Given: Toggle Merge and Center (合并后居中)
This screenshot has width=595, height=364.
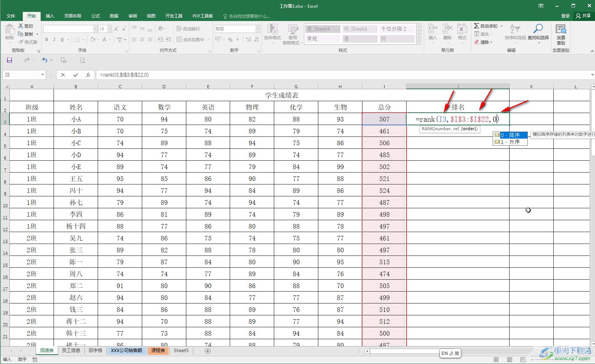Looking at the screenshot, I should [191, 40].
